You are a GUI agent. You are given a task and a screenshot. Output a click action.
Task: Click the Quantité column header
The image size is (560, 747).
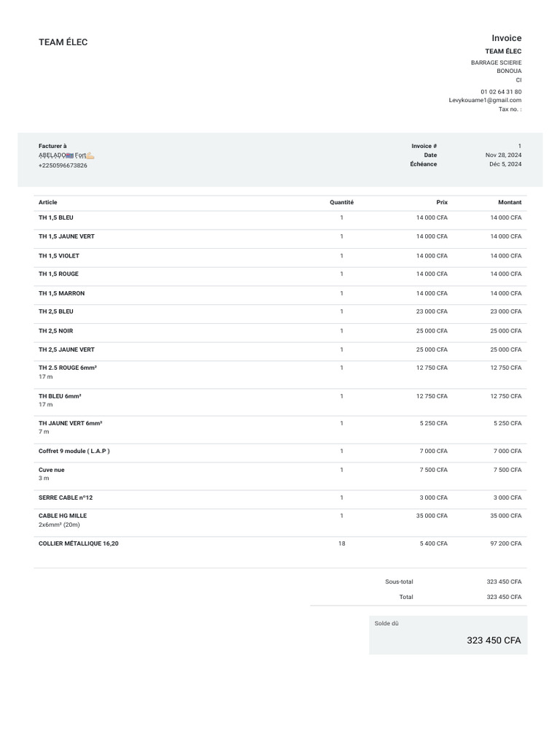click(341, 202)
